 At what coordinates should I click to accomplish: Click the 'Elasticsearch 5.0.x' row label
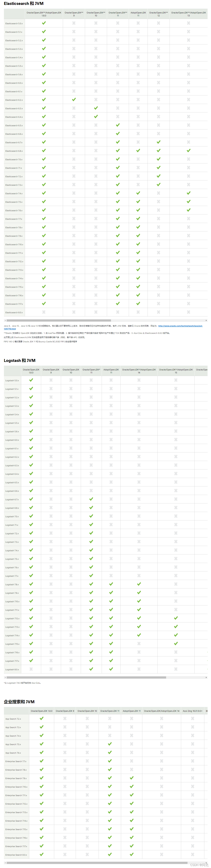[x=14, y=24]
